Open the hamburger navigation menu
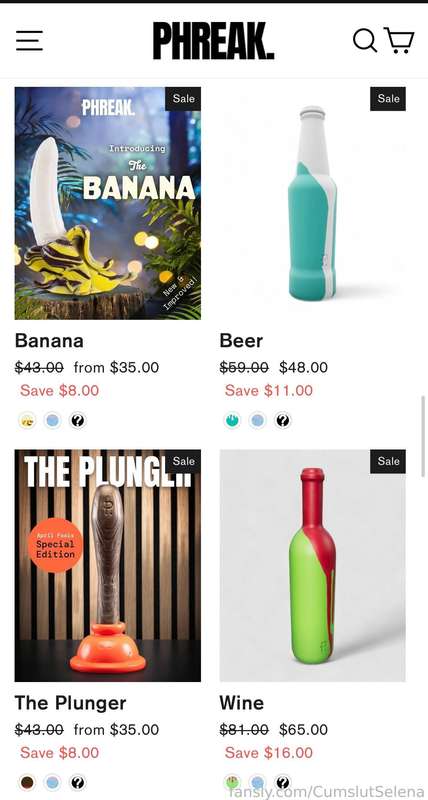 click(29, 40)
